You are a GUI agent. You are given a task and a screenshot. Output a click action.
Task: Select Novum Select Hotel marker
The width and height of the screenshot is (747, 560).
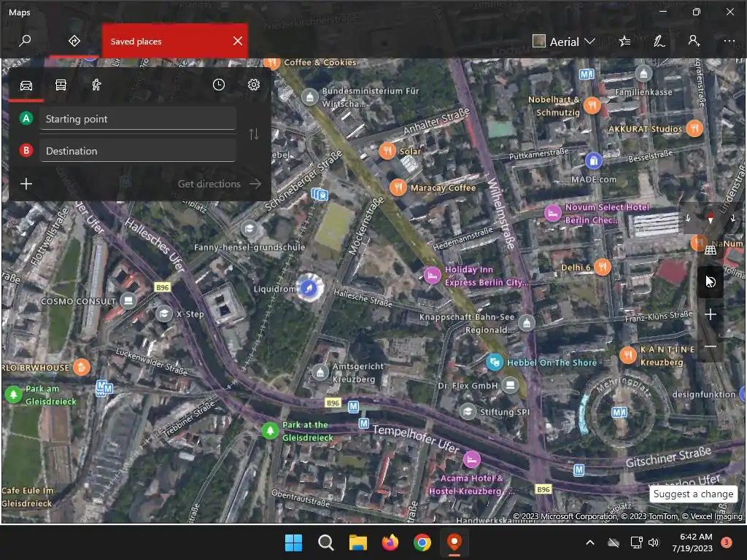click(x=552, y=213)
